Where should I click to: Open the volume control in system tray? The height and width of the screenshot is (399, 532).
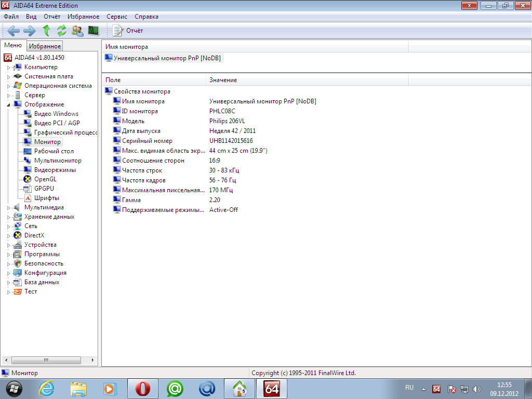[x=477, y=389]
